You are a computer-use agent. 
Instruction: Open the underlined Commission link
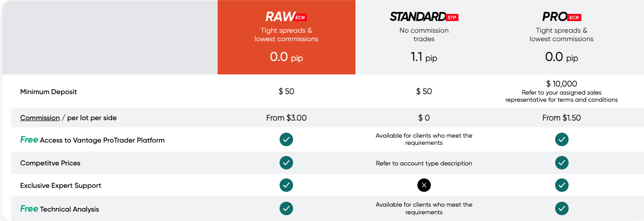tap(40, 118)
